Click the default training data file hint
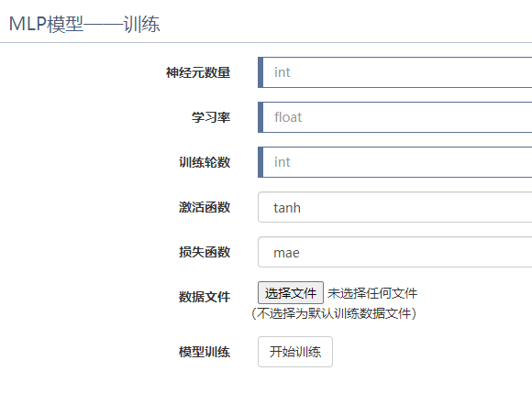The height and width of the screenshot is (393, 532). (x=334, y=313)
